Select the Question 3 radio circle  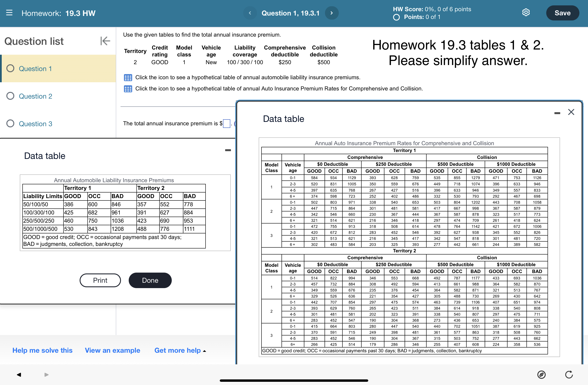click(10, 123)
